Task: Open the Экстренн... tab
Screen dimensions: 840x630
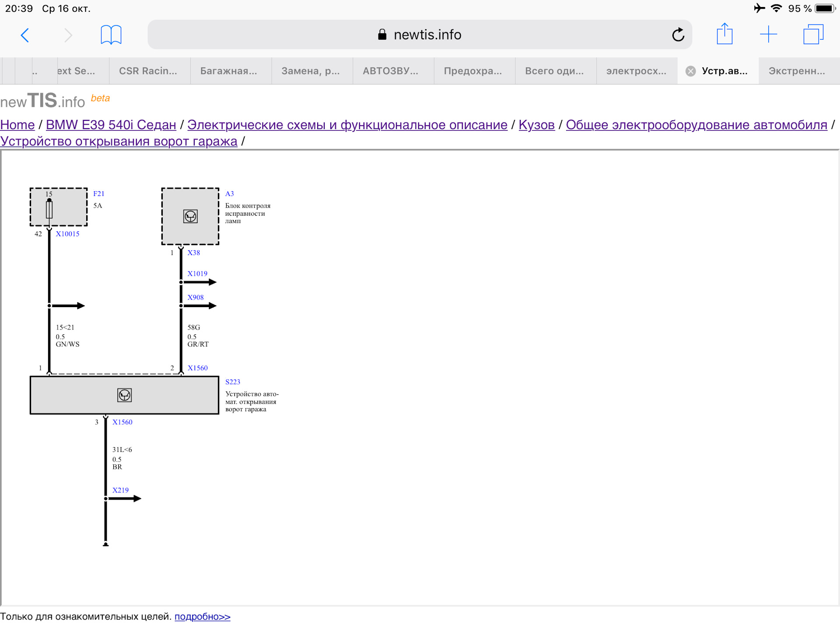Action: (796, 71)
